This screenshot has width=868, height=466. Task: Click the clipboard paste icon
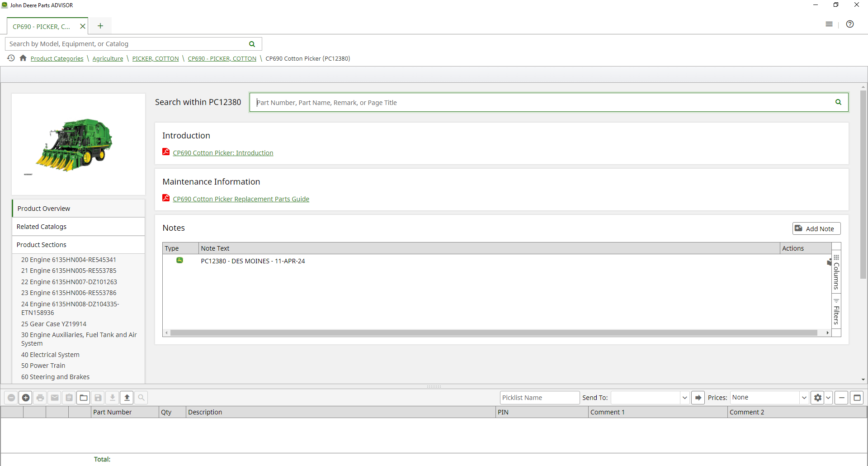tap(69, 398)
